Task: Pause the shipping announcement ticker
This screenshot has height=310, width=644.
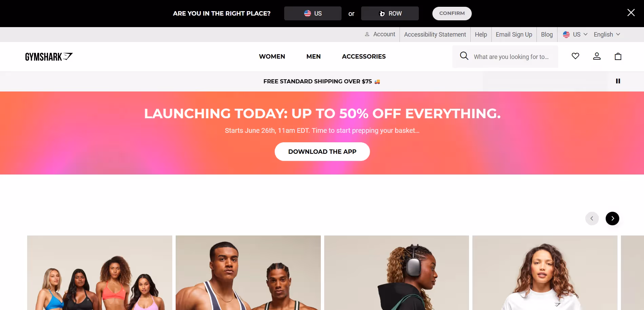Action: pos(618,81)
